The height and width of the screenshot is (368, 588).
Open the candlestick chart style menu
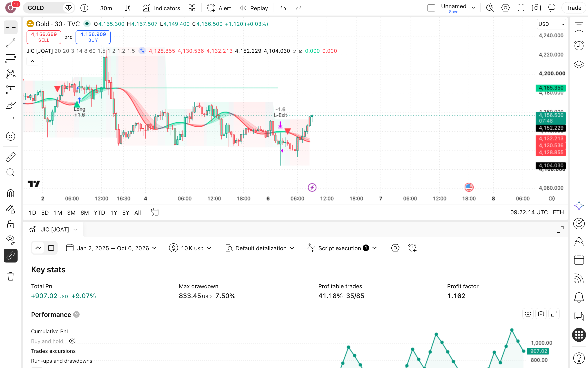click(x=127, y=8)
